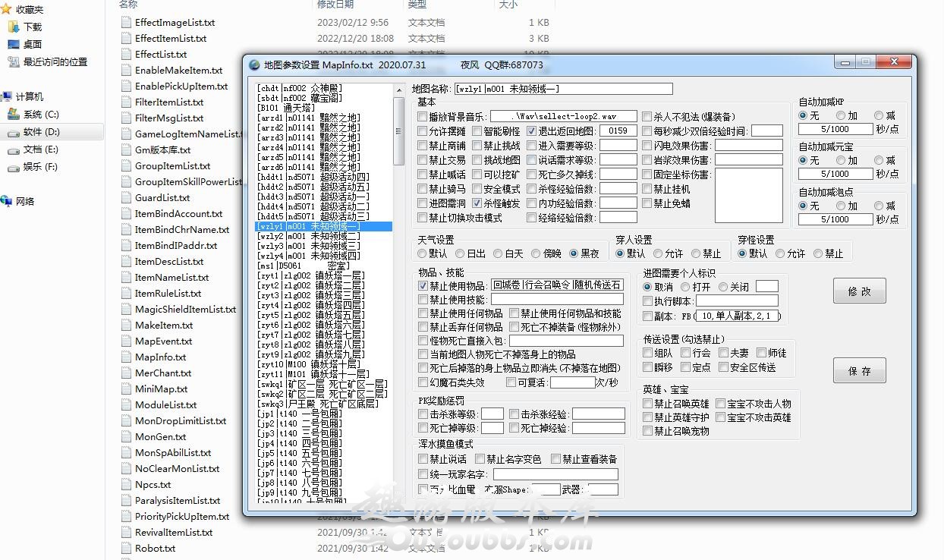Click 副本 FB value field
The image size is (944, 560).
pos(738,316)
